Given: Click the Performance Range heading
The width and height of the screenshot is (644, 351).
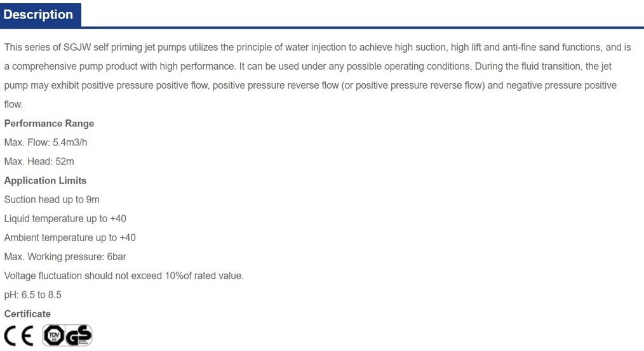Looking at the screenshot, I should click(x=49, y=123).
